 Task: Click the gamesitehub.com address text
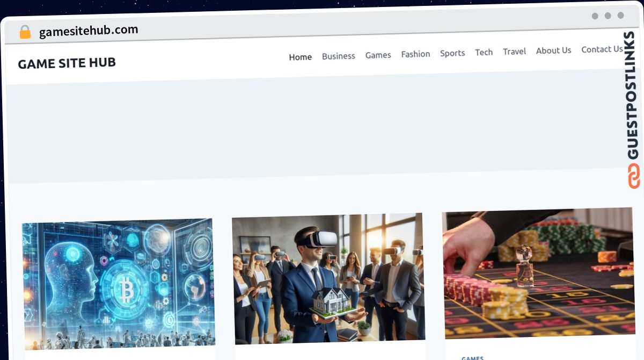pyautogui.click(x=89, y=31)
